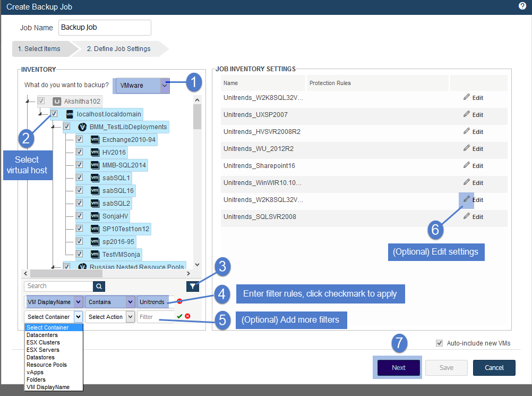Open the help question mark icon
This screenshot has height=396, width=532.
coord(522,6)
